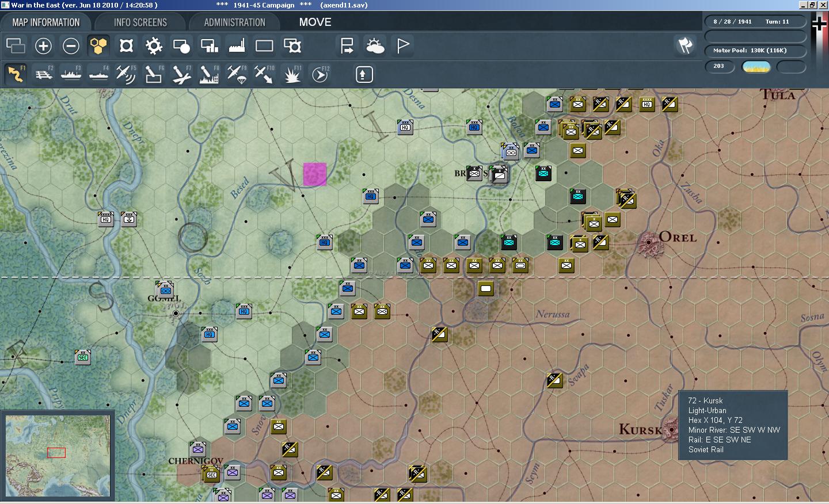Image resolution: width=829 pixels, height=504 pixels.
Task: Toggle the factory display icon
Action: (237, 45)
